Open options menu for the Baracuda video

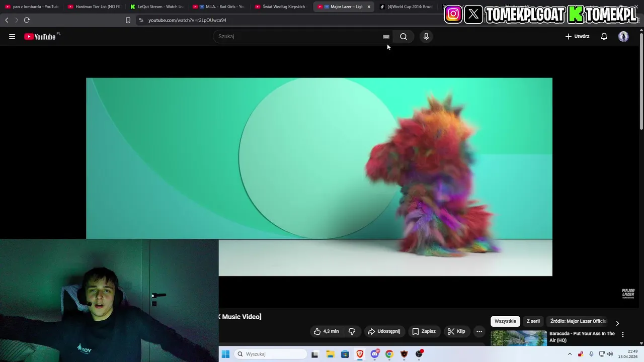pyautogui.click(x=623, y=334)
